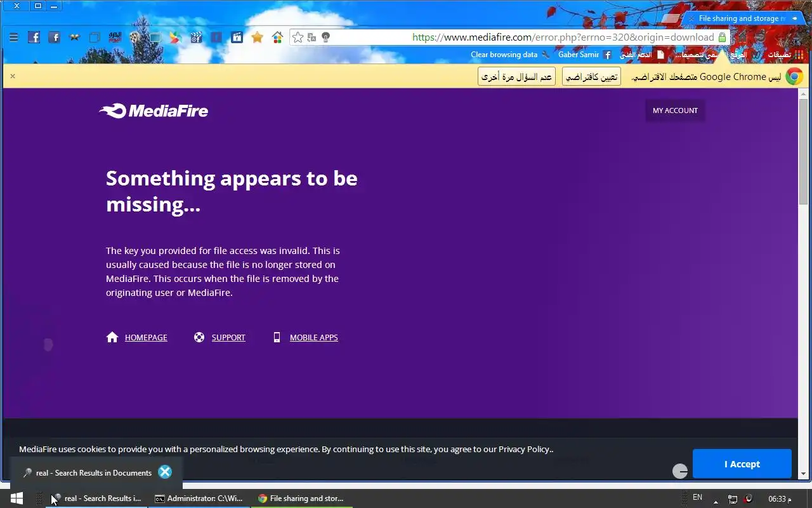Close the search results taskbar preview

165,472
